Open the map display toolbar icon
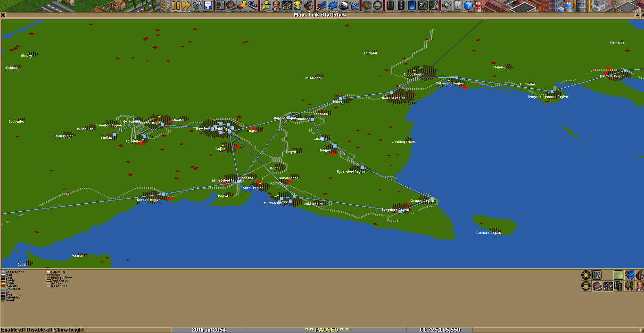This screenshot has height=333, width=644. (220, 6)
